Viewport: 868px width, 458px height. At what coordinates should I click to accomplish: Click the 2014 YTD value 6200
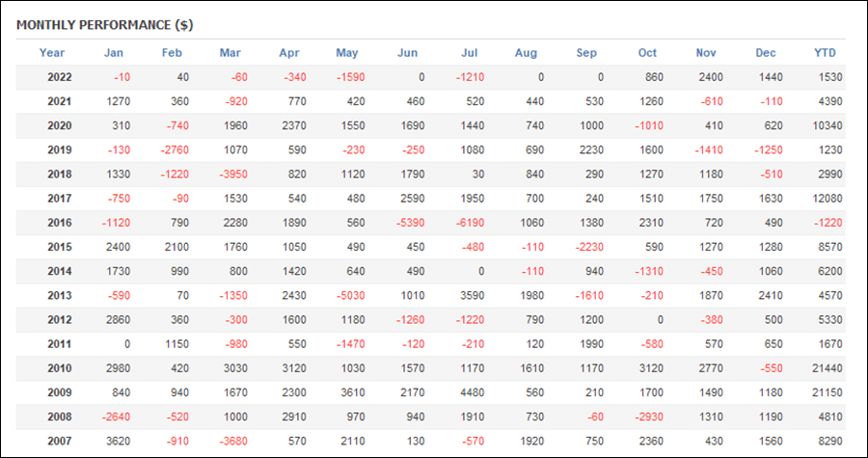coord(829,272)
